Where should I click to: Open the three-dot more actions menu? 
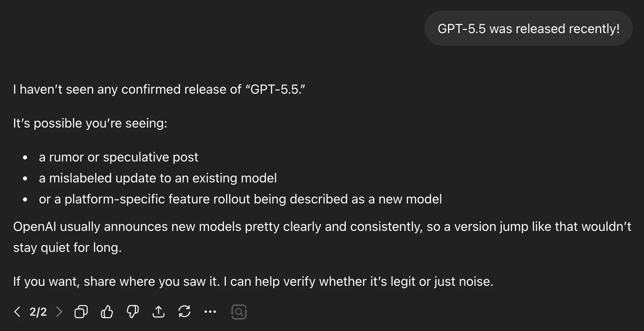pyautogui.click(x=210, y=312)
